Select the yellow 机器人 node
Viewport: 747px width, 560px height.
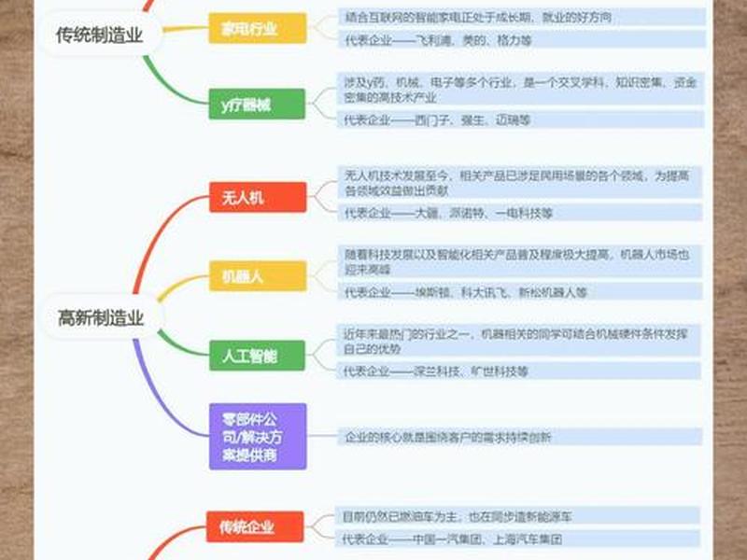(258, 275)
